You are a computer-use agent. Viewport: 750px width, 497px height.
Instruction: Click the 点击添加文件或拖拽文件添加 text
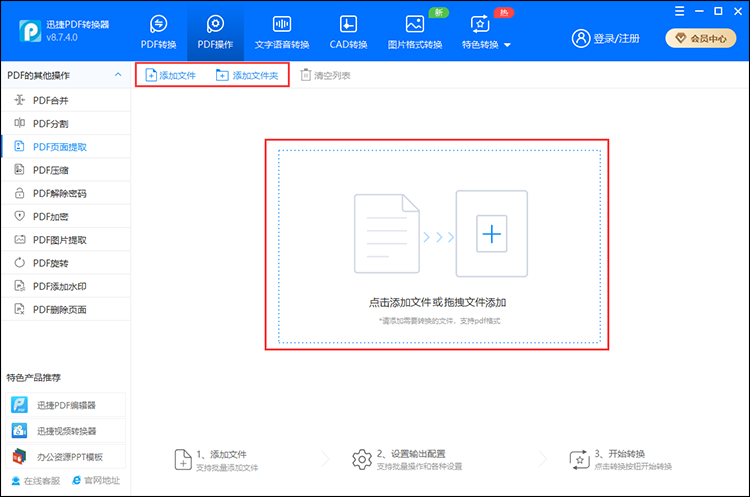(x=437, y=302)
